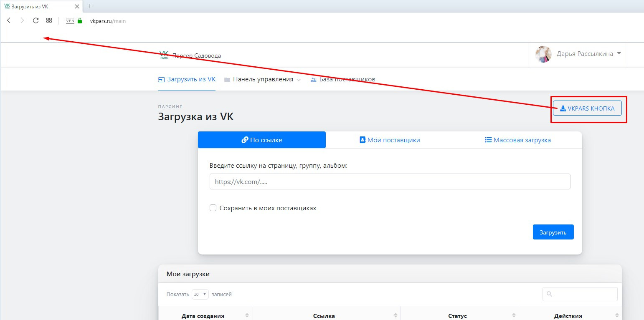Image resolution: width=644 pixels, height=320 pixels.
Task: Open the Загрузить из VK menu item
Action: (187, 79)
